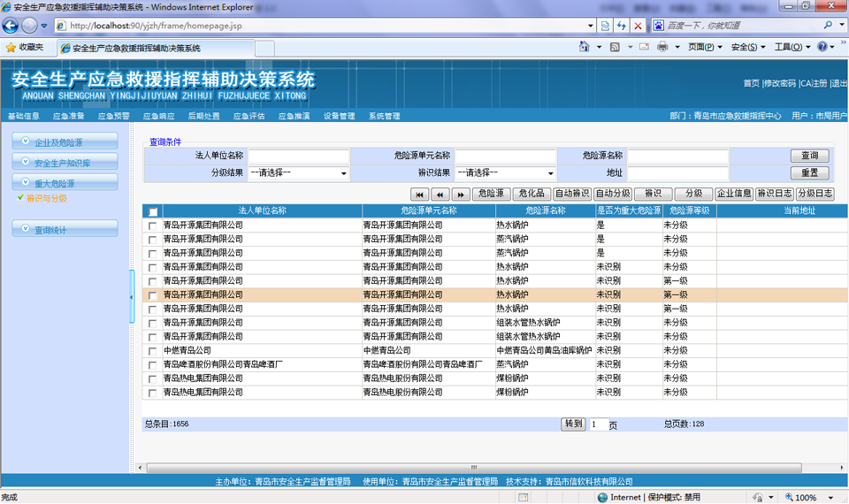Tick the 青岛啤酒股份有限公司 row checkbox
849x504 pixels.
(153, 364)
